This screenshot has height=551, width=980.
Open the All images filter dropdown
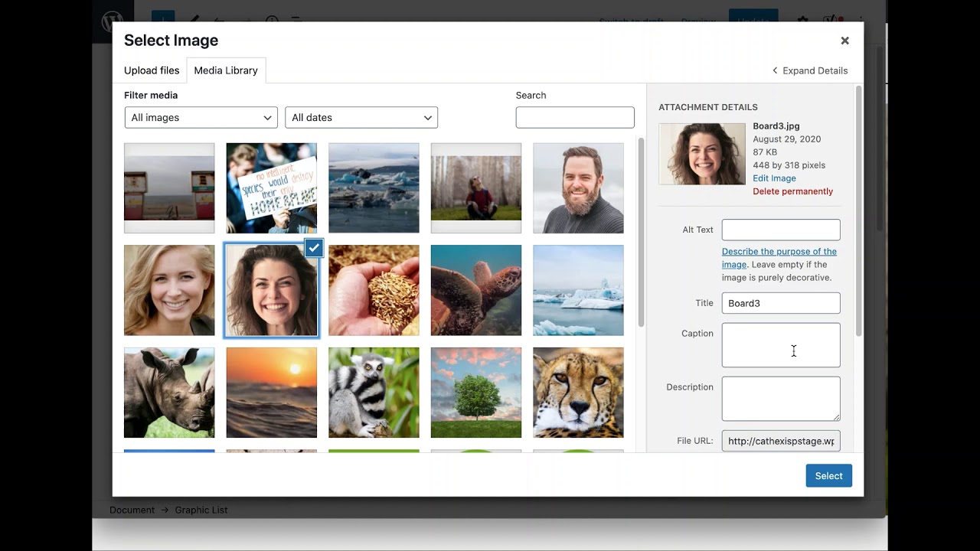[201, 117]
